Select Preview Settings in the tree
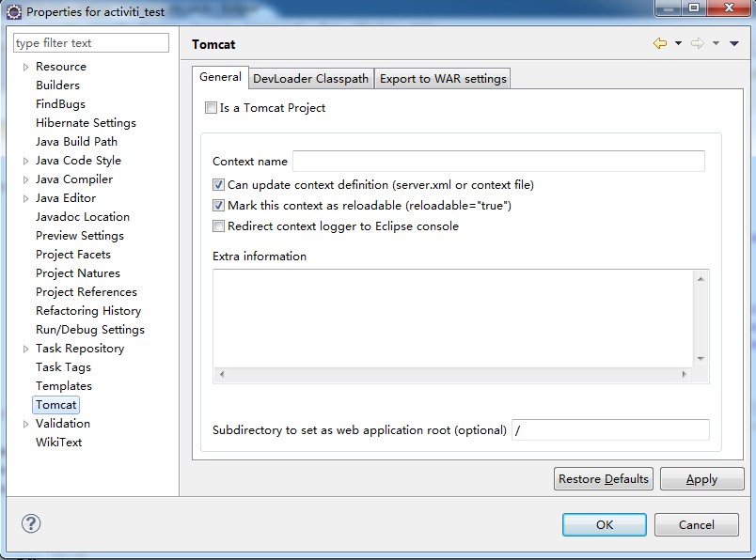 tap(80, 236)
